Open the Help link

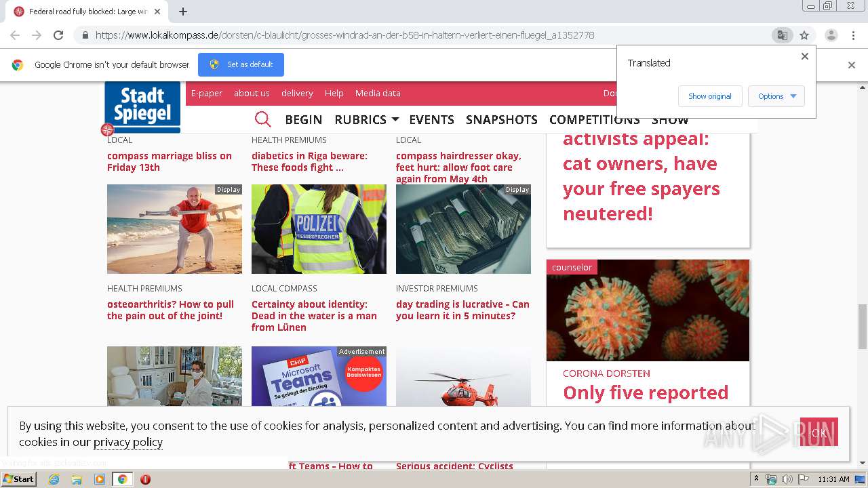click(x=334, y=93)
